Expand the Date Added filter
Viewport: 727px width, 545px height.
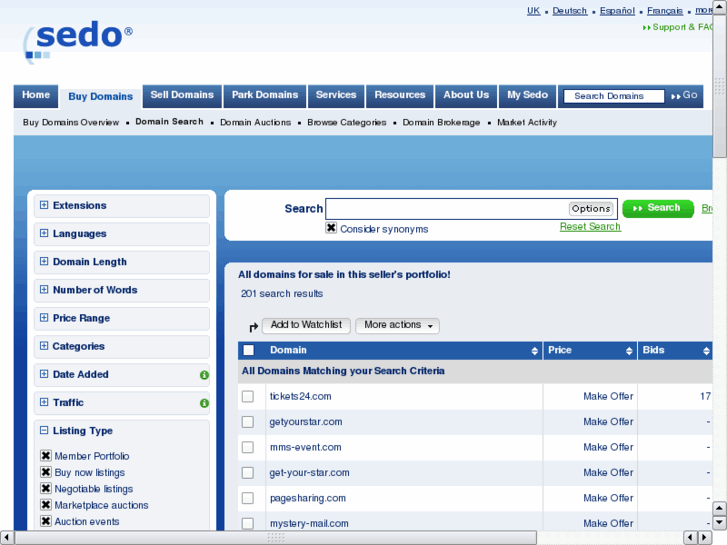tap(44, 374)
